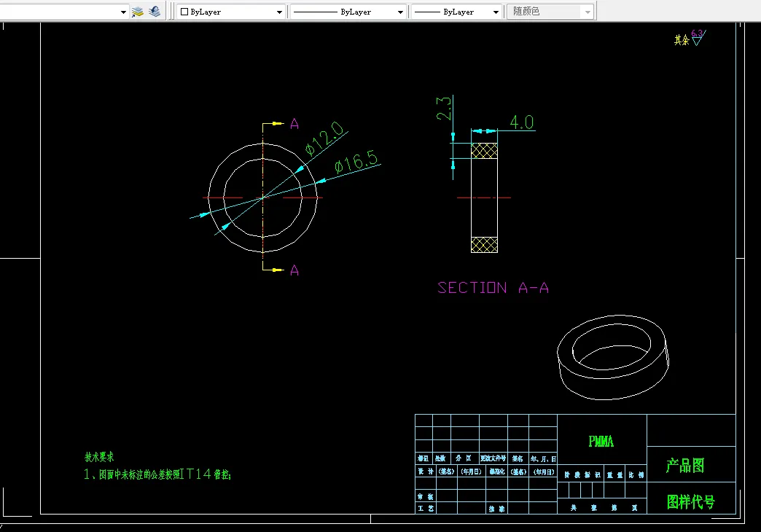The width and height of the screenshot is (761, 532).
Task: Click the upper hatched area in section view
Action: [484, 151]
